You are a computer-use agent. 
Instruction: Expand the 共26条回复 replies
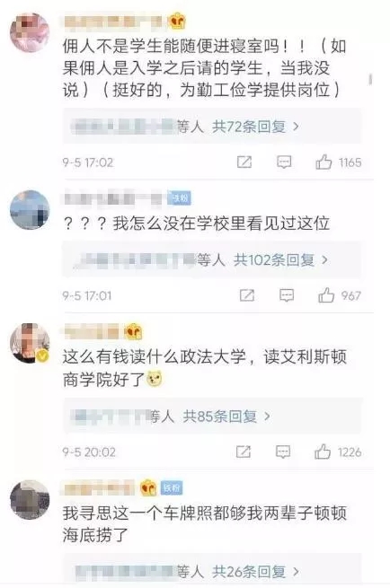[x=255, y=572]
